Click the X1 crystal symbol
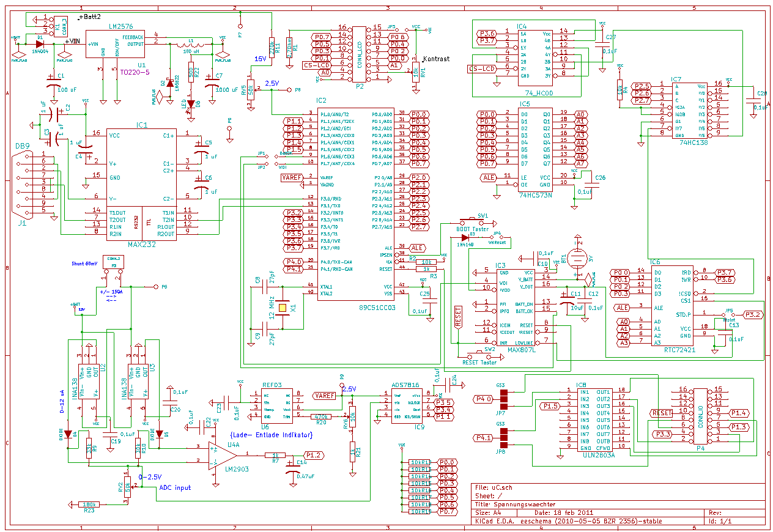The height and width of the screenshot is (532, 773). tap(282, 308)
